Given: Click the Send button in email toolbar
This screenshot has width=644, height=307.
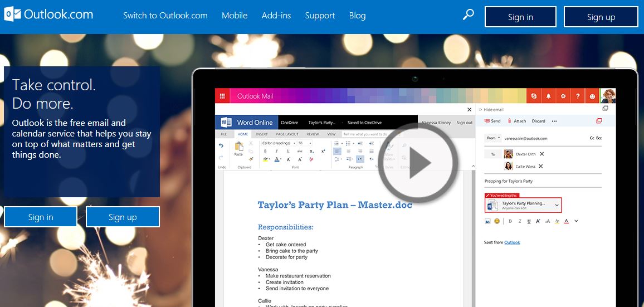Looking at the screenshot, I should pyautogui.click(x=492, y=121).
